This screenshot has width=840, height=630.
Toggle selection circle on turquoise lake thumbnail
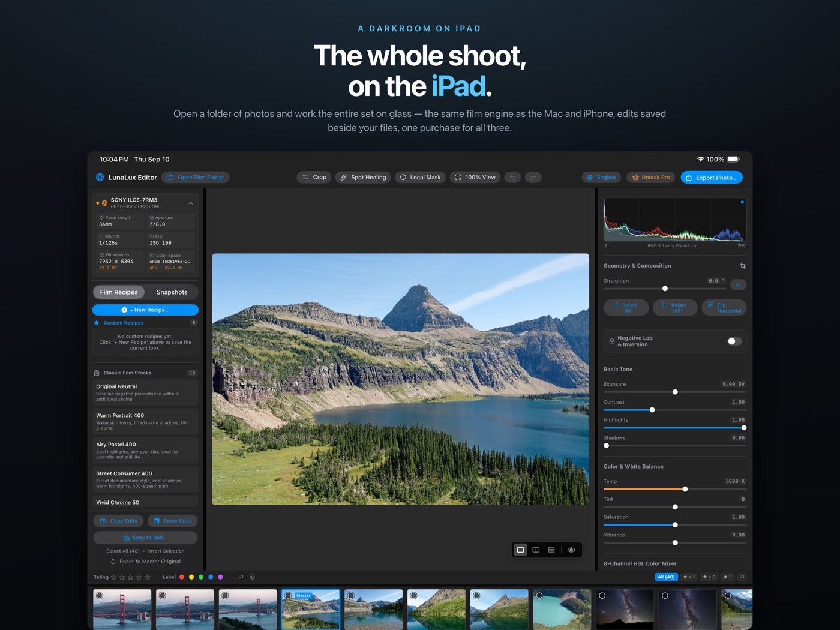pyautogui.click(x=539, y=596)
